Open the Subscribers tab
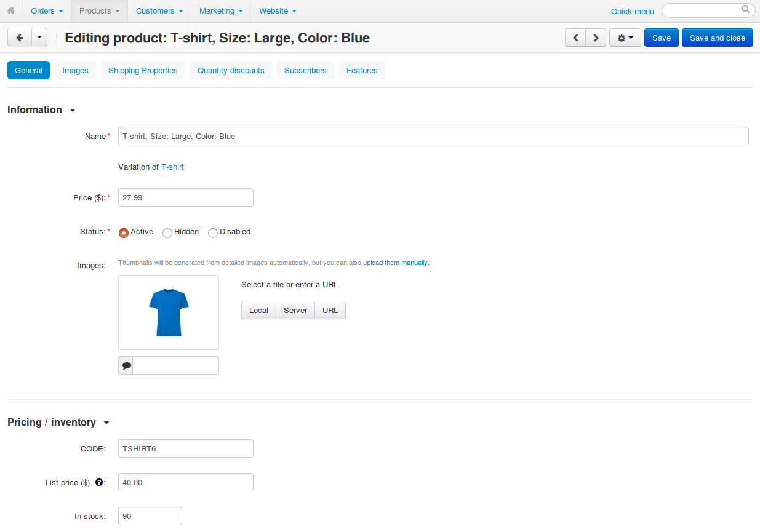This screenshot has height=532, width=760. (305, 70)
